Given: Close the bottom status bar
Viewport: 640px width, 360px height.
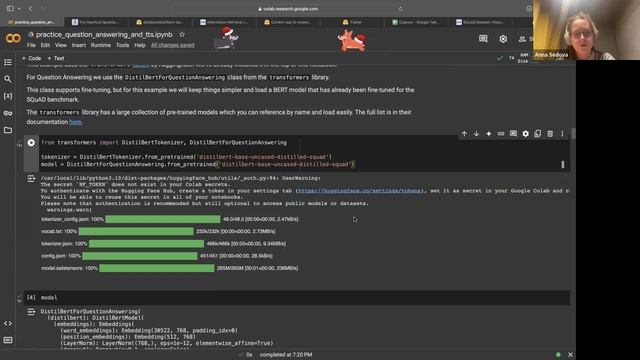Looking at the screenshot, I should coord(570,355).
